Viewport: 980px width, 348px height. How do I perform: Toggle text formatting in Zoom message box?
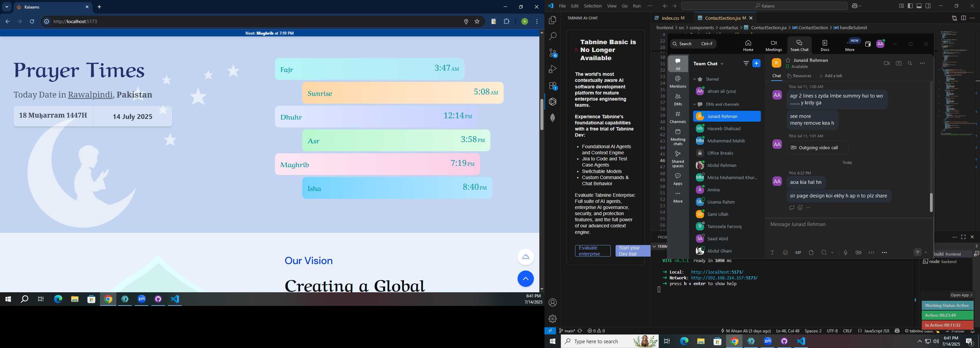click(772, 253)
